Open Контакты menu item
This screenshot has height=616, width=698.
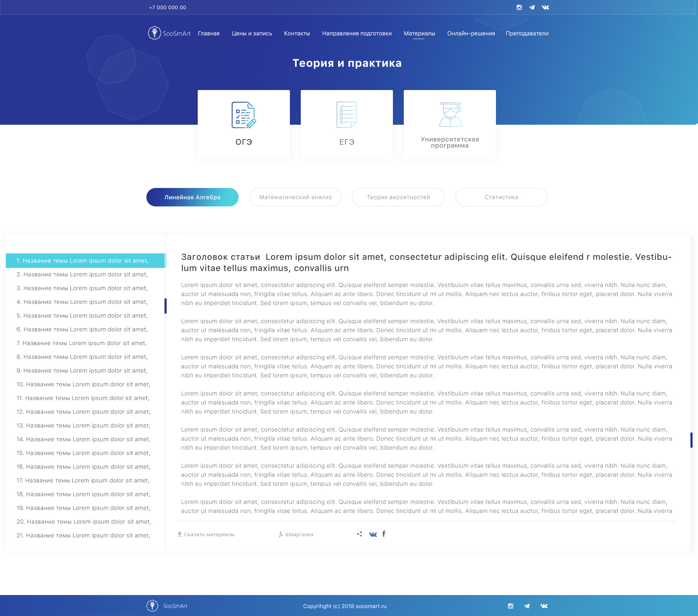click(297, 33)
